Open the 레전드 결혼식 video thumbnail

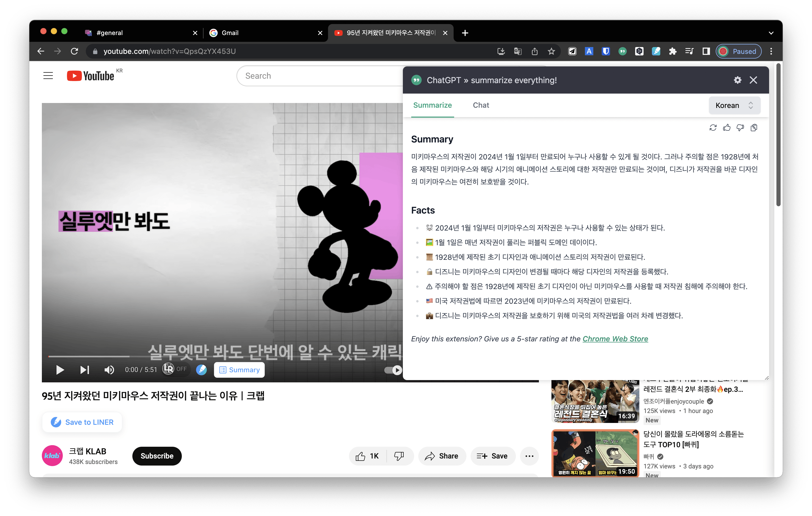pos(595,401)
